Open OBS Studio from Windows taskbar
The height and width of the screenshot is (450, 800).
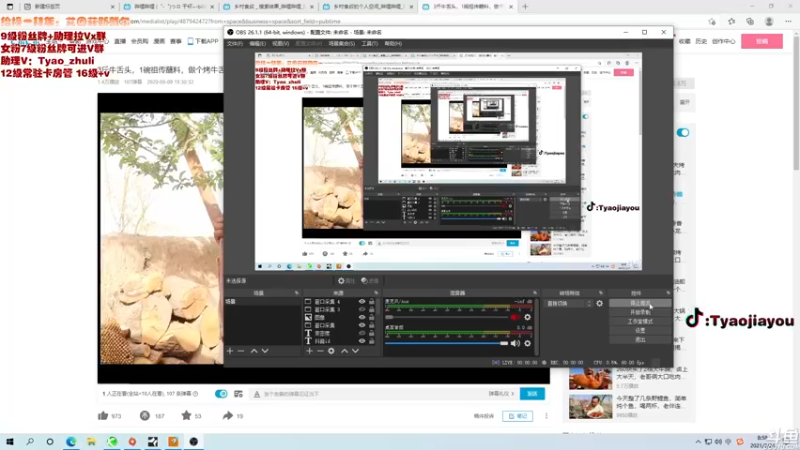pos(194,442)
